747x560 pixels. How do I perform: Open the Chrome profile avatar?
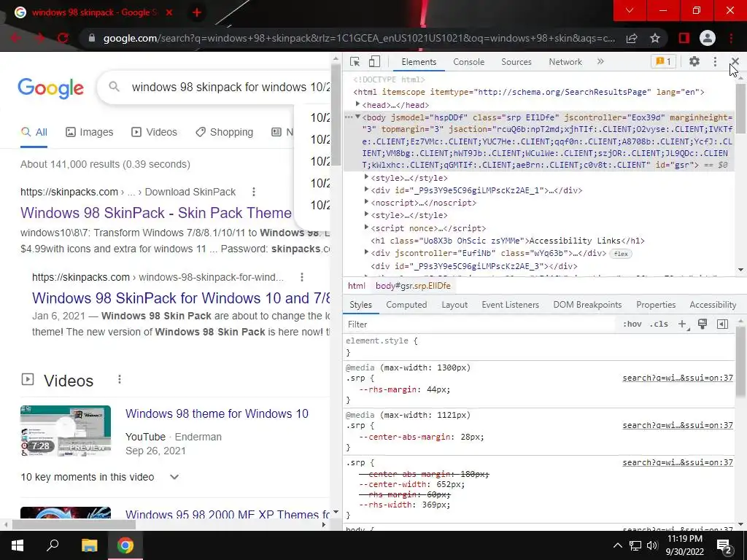[708, 38]
